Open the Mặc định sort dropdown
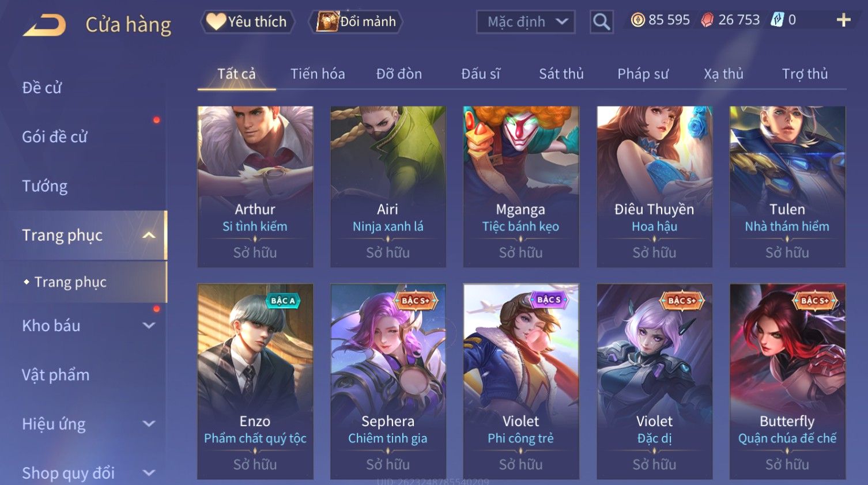Screen dimensions: 868x485 coord(526,22)
